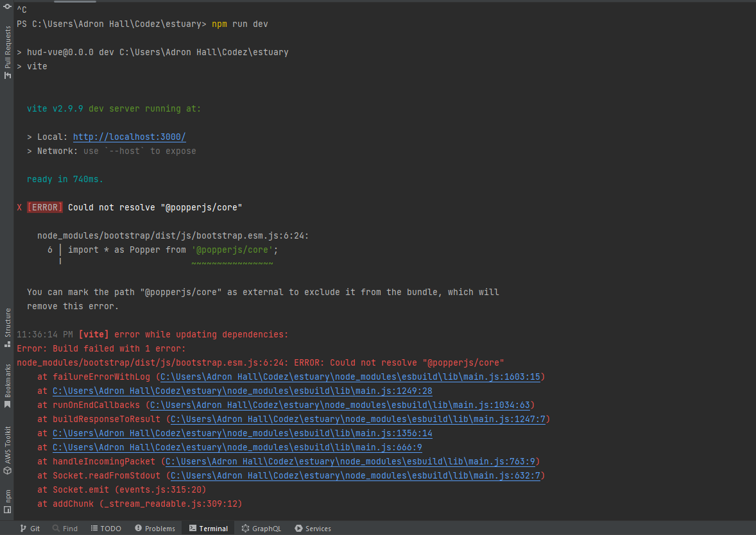Open the main.js:1034:63 runOnEndCallbacks link
The width and height of the screenshot is (756, 535).
pyautogui.click(x=340, y=405)
